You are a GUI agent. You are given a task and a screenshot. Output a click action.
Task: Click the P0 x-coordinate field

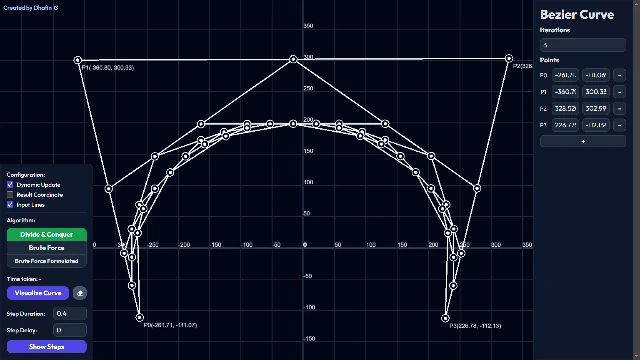pos(565,75)
